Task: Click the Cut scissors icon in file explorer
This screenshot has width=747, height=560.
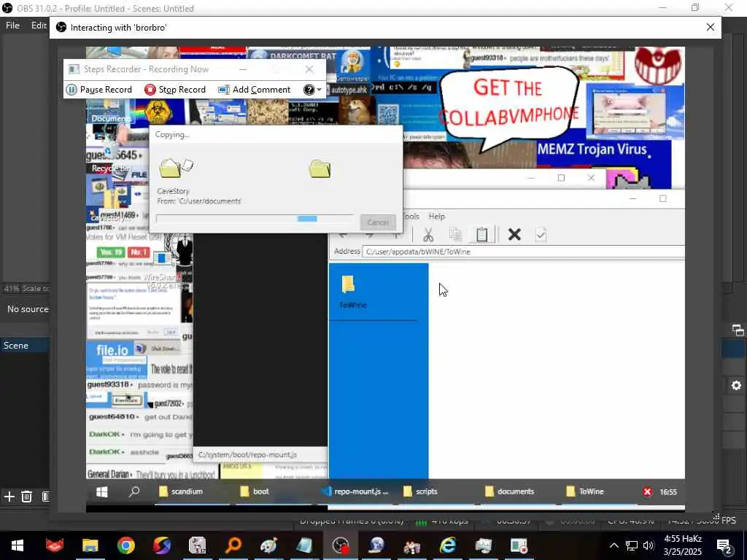Action: [427, 234]
